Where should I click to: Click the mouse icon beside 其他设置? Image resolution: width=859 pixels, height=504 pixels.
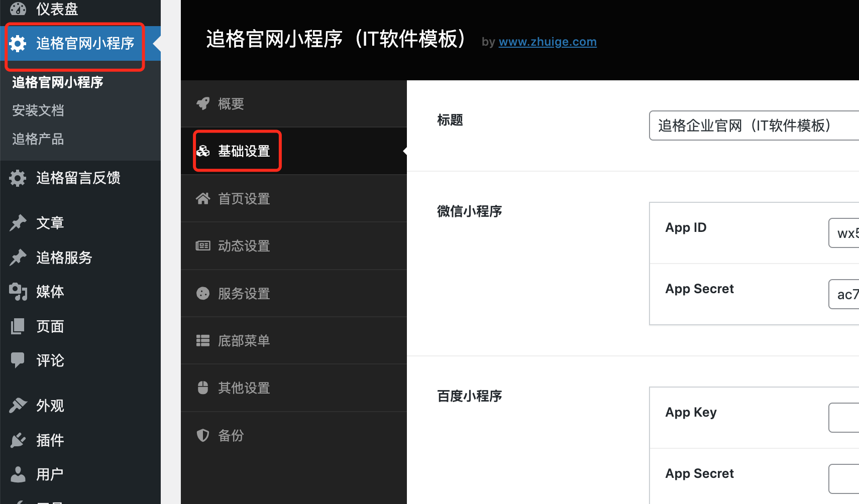203,388
